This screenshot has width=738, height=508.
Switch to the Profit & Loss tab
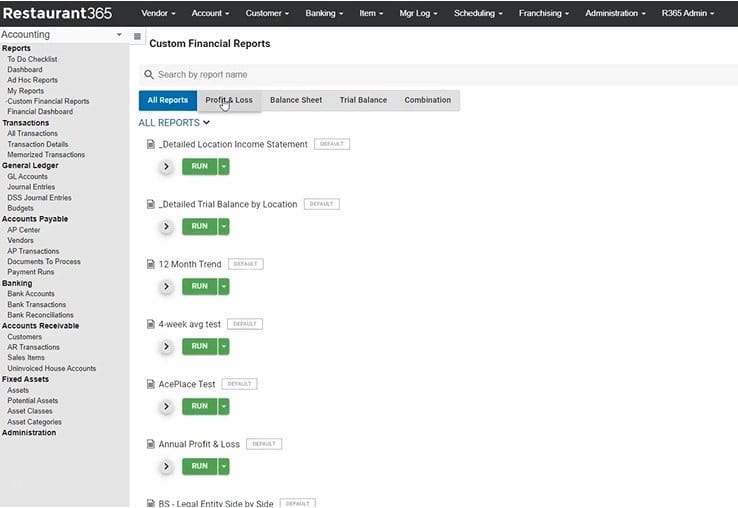pyautogui.click(x=229, y=100)
